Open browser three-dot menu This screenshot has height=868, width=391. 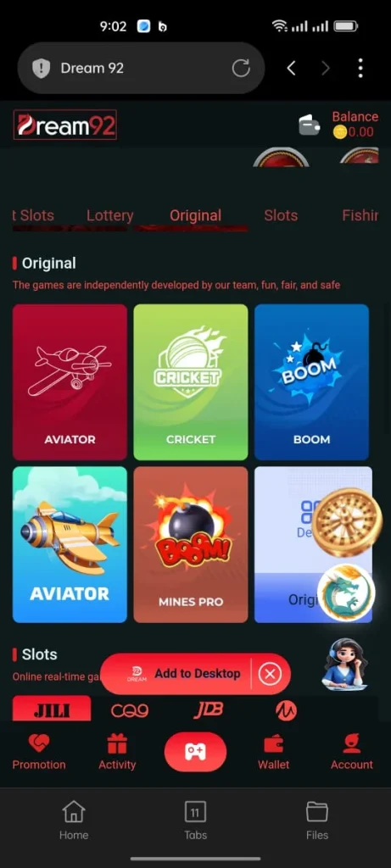coord(360,68)
